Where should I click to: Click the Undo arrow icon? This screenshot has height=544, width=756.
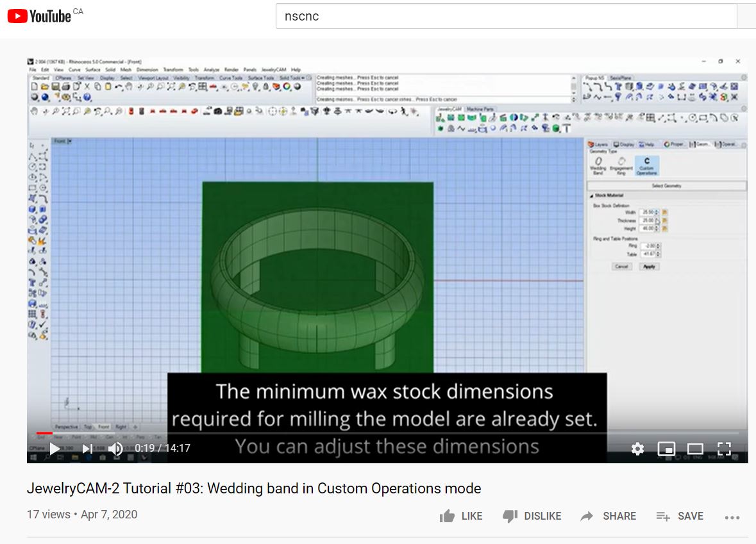[119, 87]
